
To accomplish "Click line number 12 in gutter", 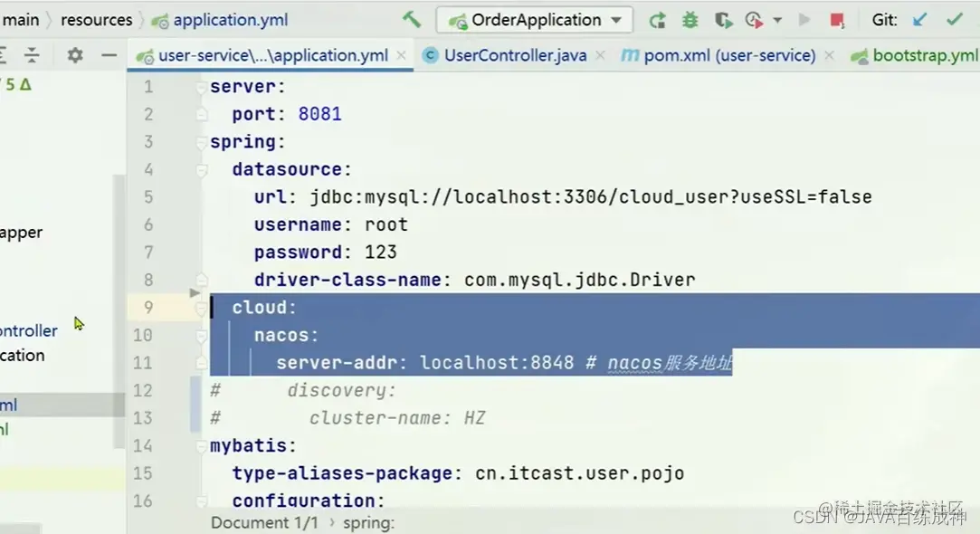I will pos(142,390).
